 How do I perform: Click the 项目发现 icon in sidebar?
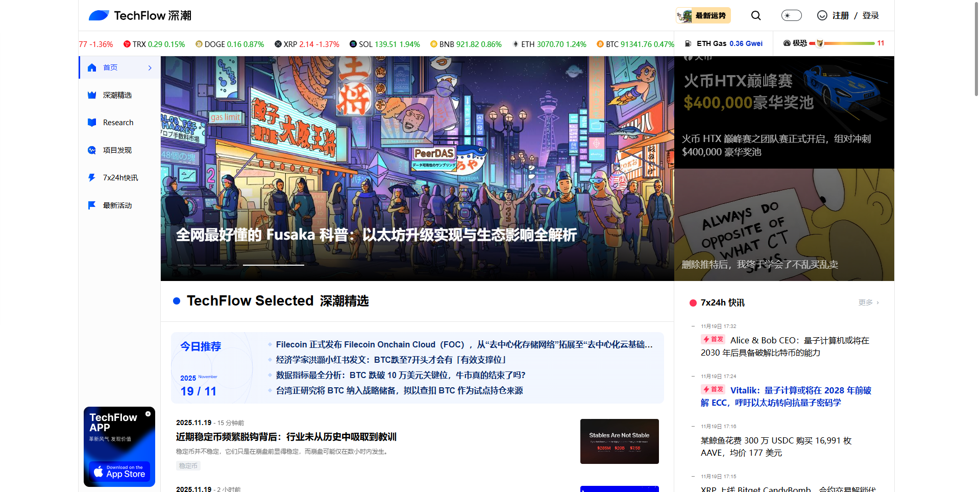pos(92,150)
